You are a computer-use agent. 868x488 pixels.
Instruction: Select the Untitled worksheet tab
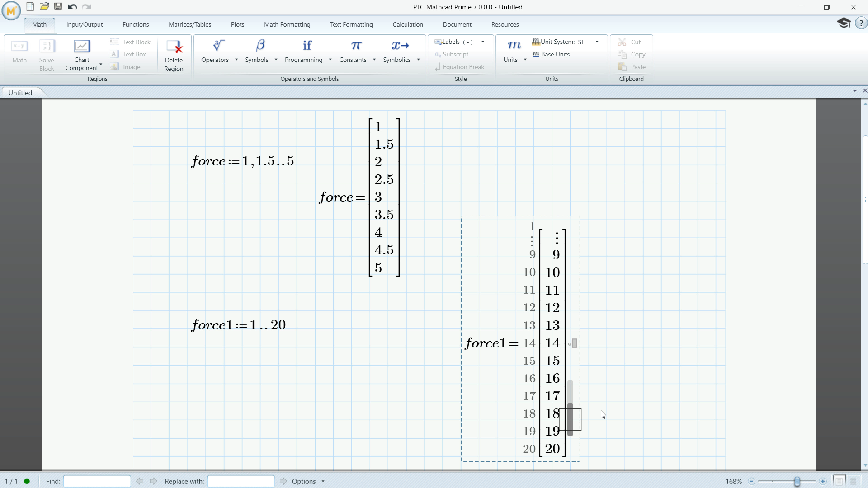click(21, 93)
